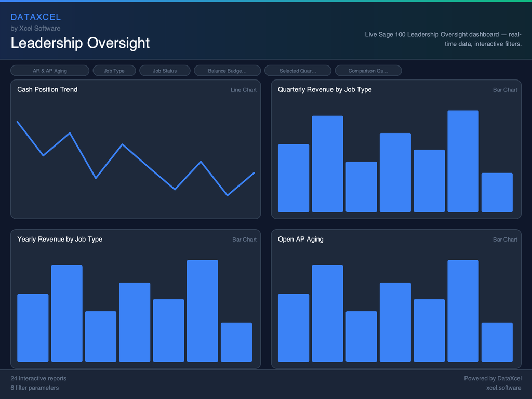
Task: Select Yearly Revenue by Job Type heading
Action: pos(60,239)
